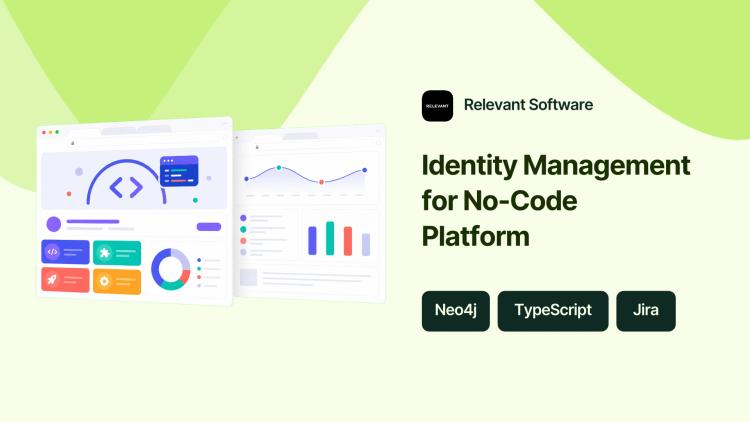Click the purple avatar circle

coord(54,224)
